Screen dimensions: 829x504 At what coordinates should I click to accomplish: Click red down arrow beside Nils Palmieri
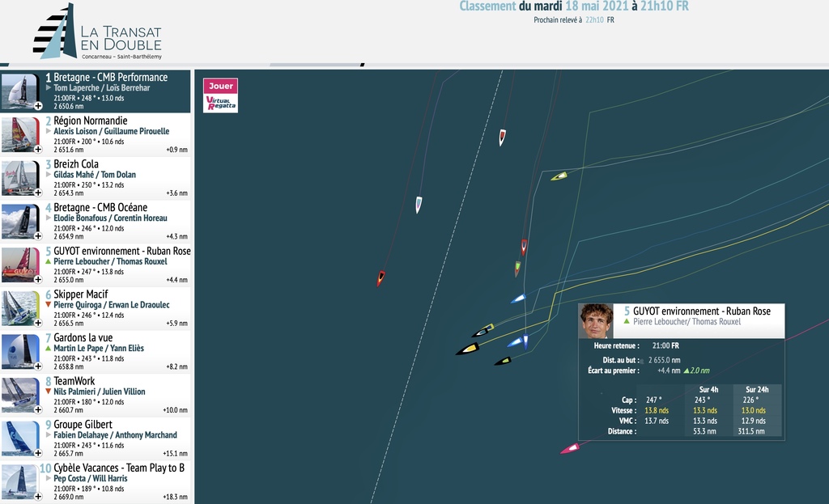click(x=48, y=392)
